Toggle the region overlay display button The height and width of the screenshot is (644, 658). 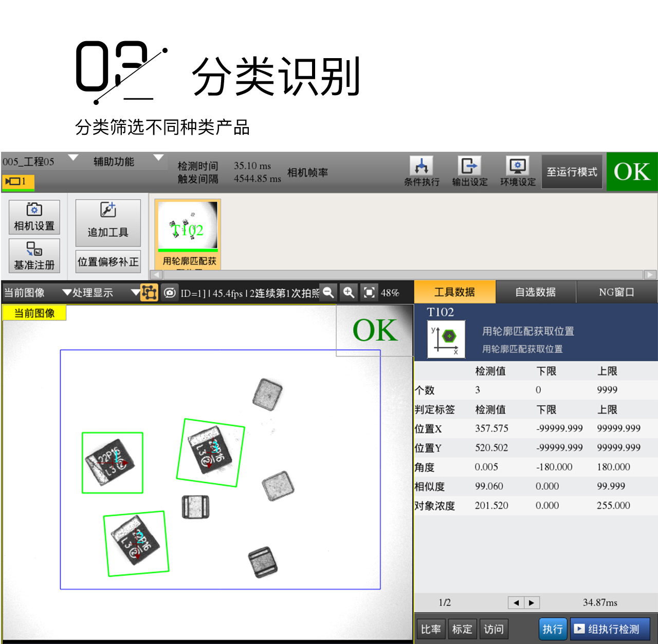point(149,293)
